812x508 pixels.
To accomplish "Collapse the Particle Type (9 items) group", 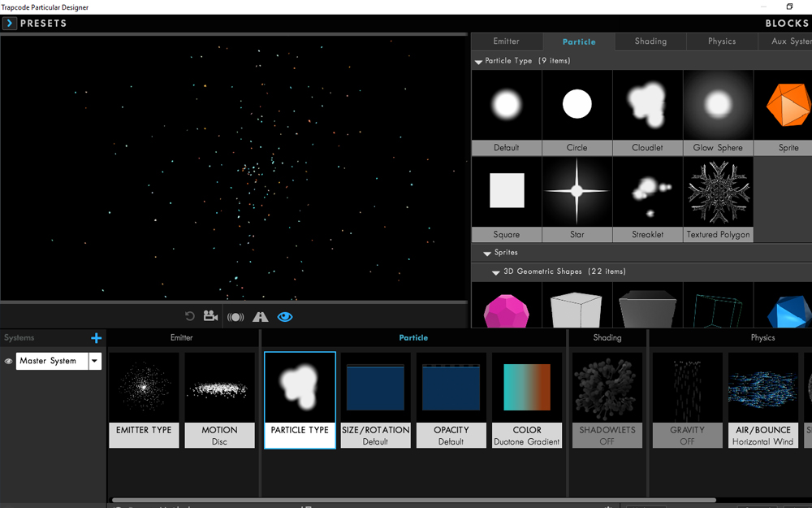I will [x=478, y=62].
